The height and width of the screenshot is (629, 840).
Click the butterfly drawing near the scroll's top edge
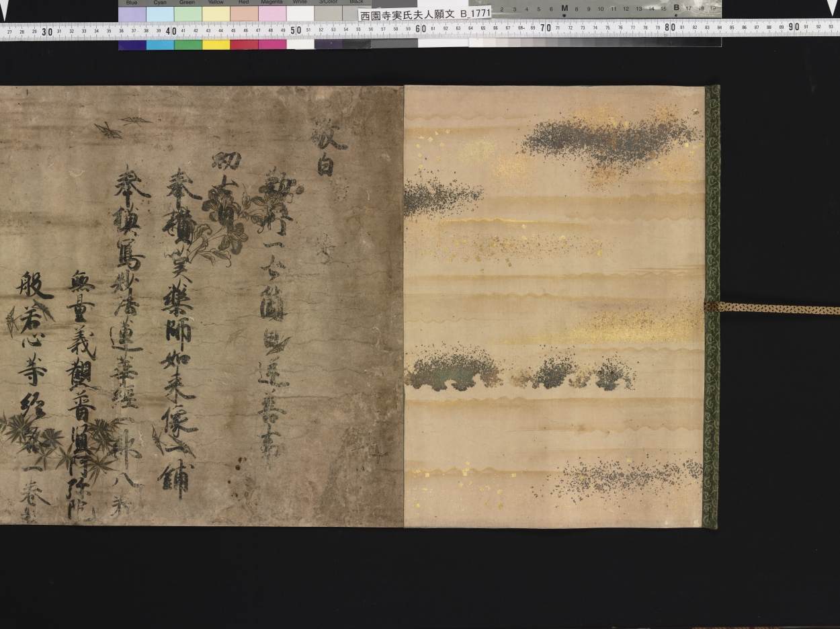(x=124, y=126)
